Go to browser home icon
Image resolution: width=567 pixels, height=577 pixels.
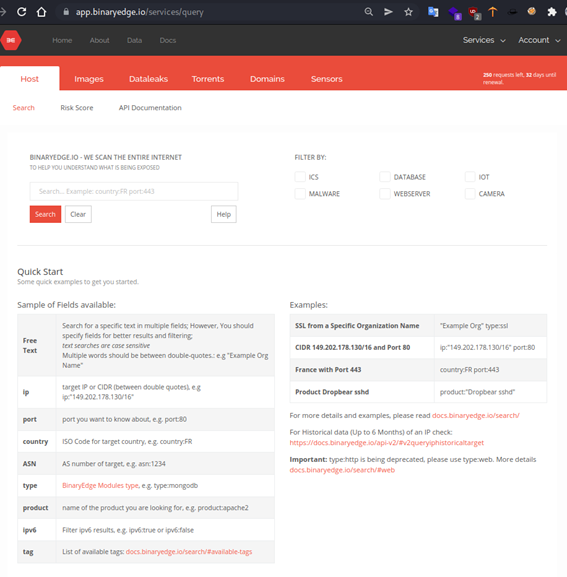point(42,12)
